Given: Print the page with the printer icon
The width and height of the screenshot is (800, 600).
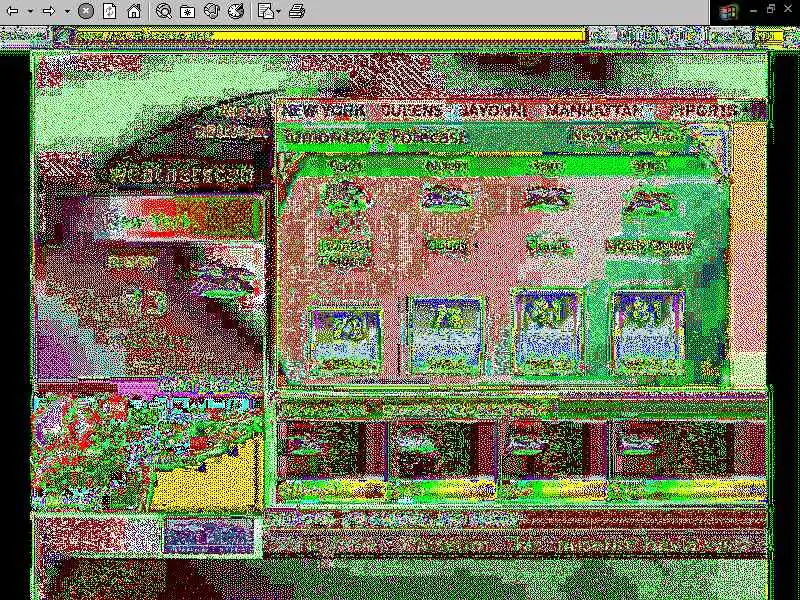Looking at the screenshot, I should click(296, 11).
